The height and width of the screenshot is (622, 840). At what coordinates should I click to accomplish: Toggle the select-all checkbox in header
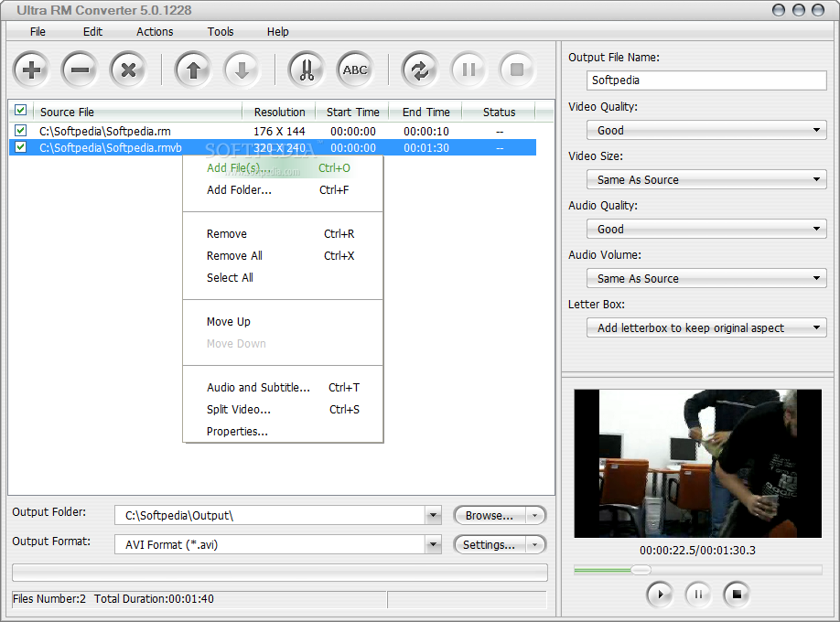(21, 111)
